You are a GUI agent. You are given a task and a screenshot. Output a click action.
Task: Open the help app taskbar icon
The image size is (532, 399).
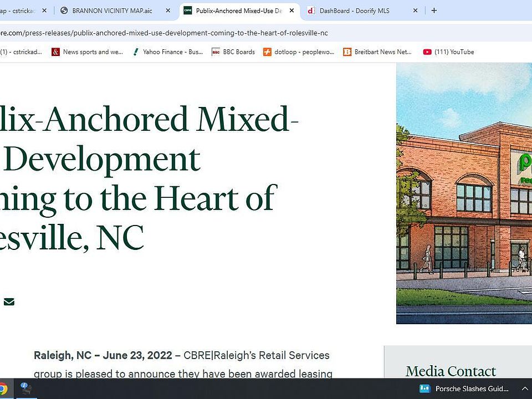click(x=25, y=388)
